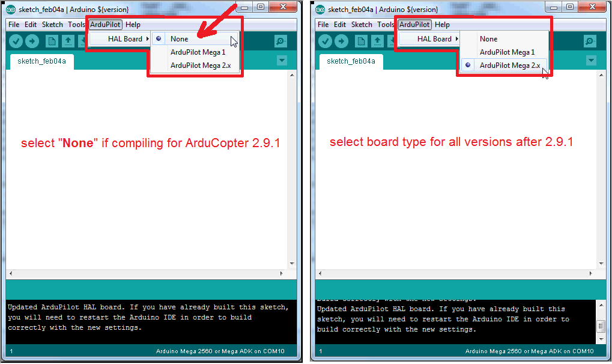The width and height of the screenshot is (612, 364).
Task: Select "None" HAL board in left window
Action: (x=179, y=39)
